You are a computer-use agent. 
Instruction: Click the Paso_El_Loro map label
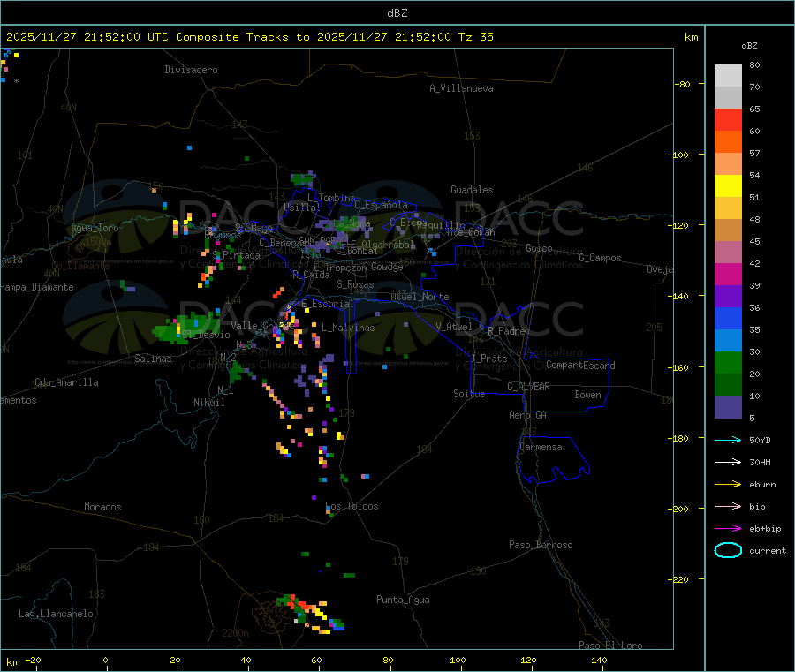click(x=611, y=646)
